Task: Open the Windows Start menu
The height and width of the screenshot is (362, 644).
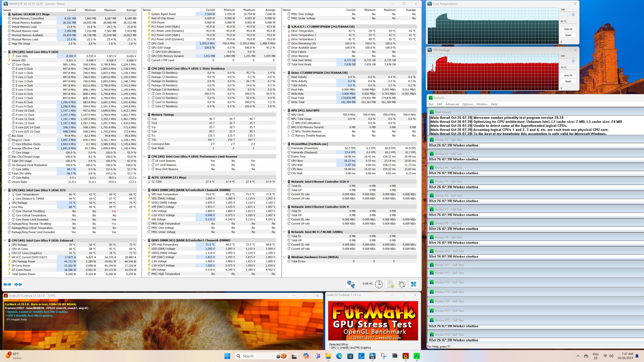Action: 227,356
